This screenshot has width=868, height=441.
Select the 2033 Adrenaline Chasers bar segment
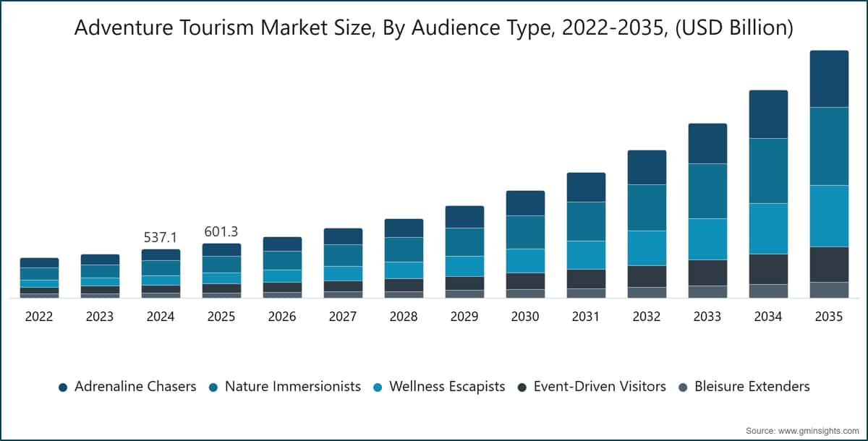click(x=707, y=144)
